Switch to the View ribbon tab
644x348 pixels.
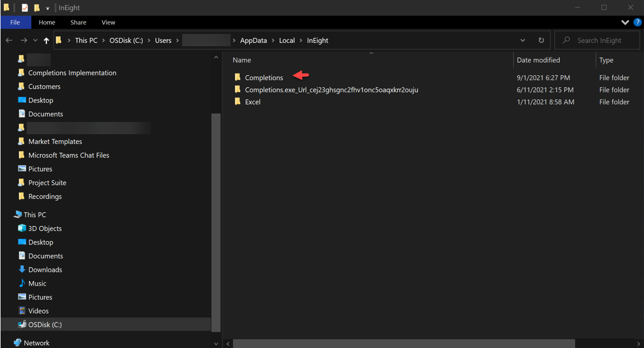(108, 22)
